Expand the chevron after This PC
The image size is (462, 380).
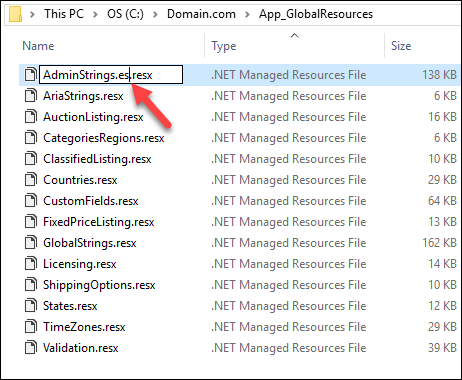click(95, 14)
